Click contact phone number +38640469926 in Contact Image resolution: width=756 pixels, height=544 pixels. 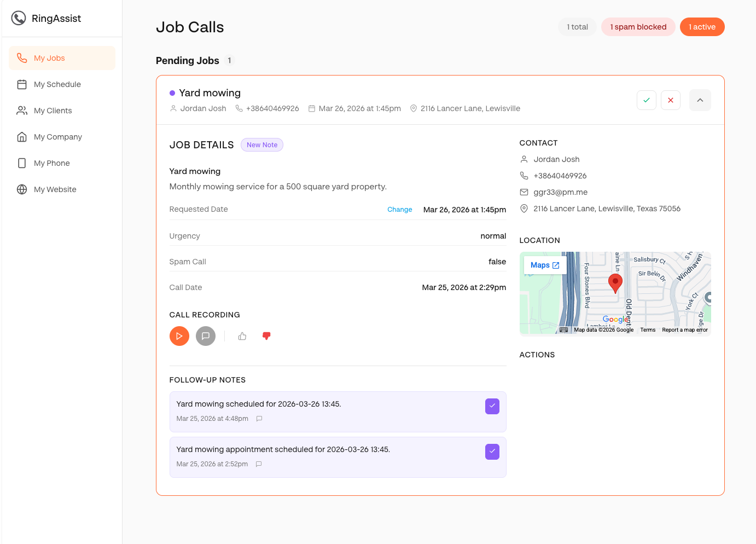pyautogui.click(x=560, y=176)
